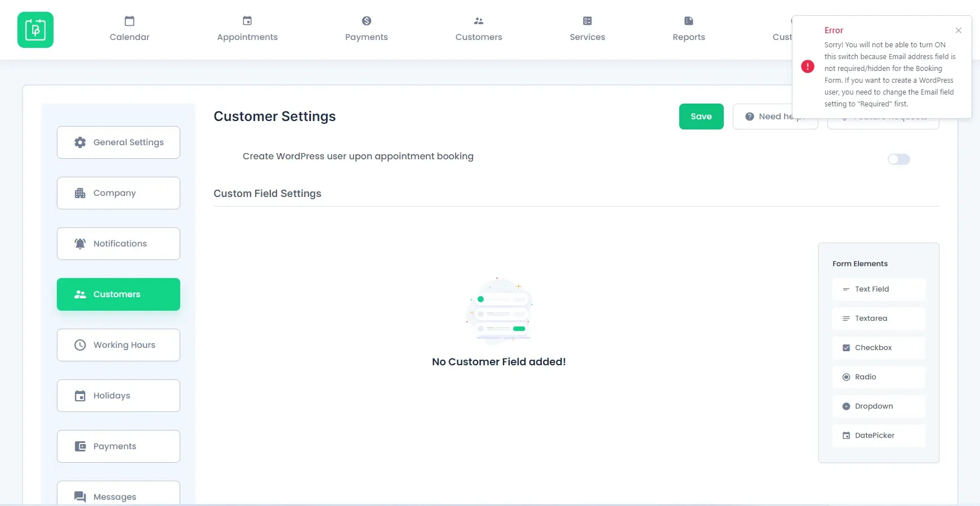This screenshot has height=506, width=980.
Task: Add a Radio form element
Action: point(879,377)
